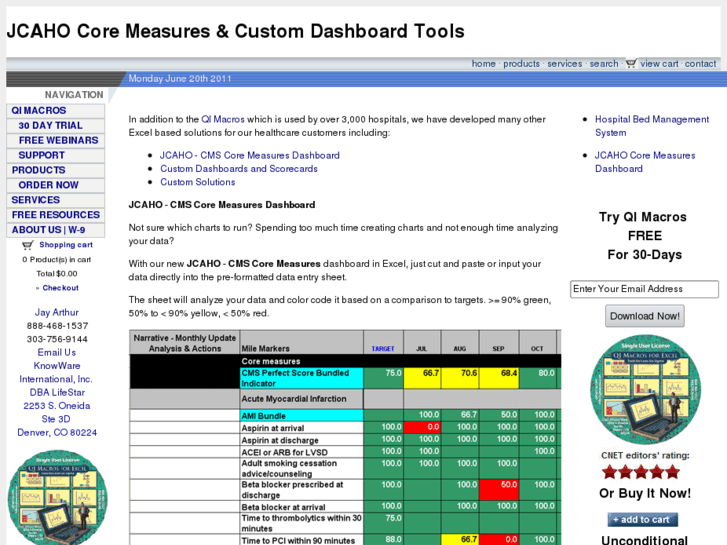
Task: Click the phone number 888-468-1537
Action: pyautogui.click(x=57, y=326)
